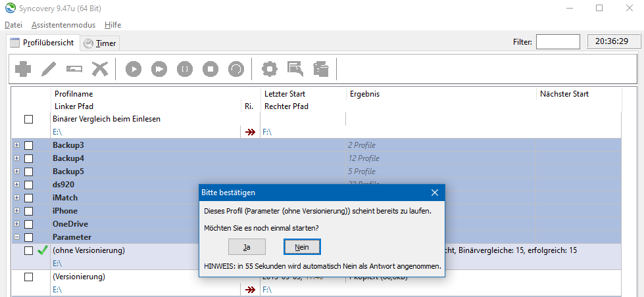The width and height of the screenshot is (644, 297).
Task: Select the checkbox for the (Versionierung) profile
Action: point(28,277)
